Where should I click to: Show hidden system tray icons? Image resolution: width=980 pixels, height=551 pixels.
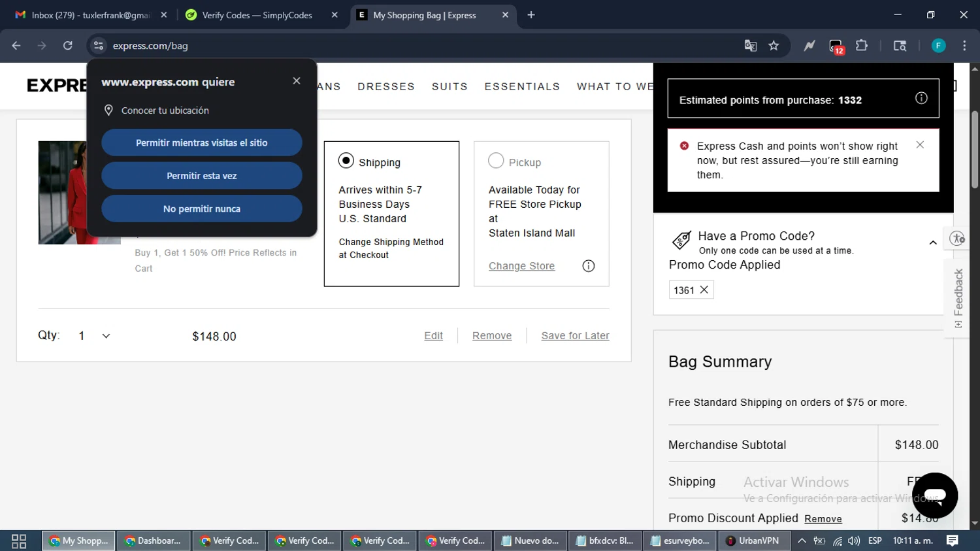802,541
